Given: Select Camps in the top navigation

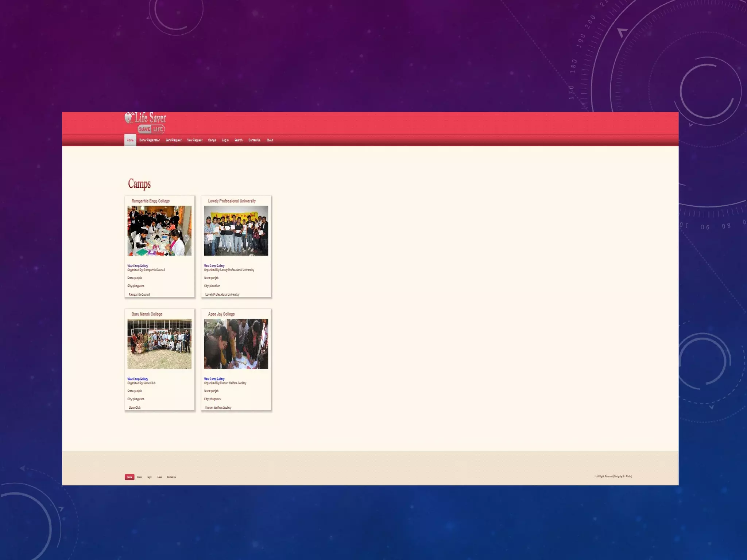Looking at the screenshot, I should point(212,140).
